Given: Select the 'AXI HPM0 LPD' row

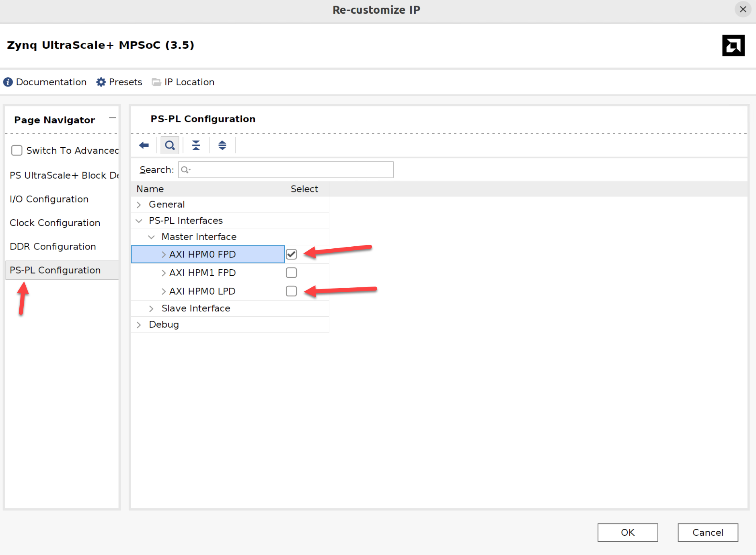Looking at the screenshot, I should click(x=208, y=291).
